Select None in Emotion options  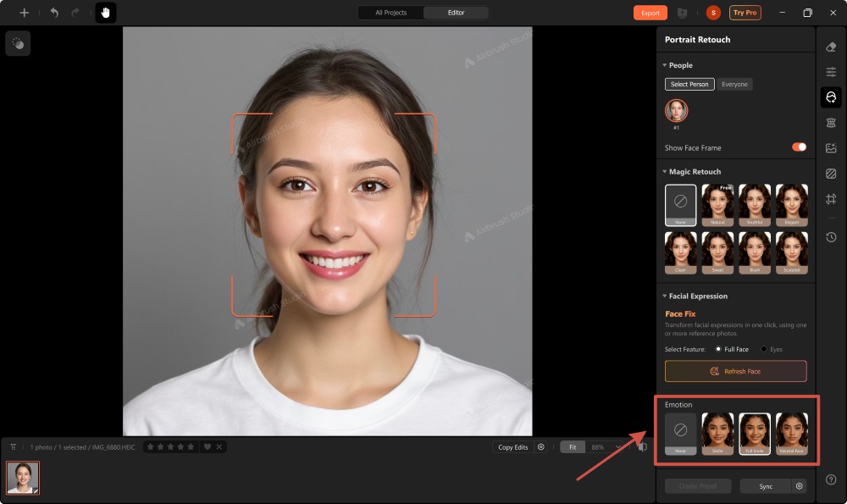(x=681, y=434)
